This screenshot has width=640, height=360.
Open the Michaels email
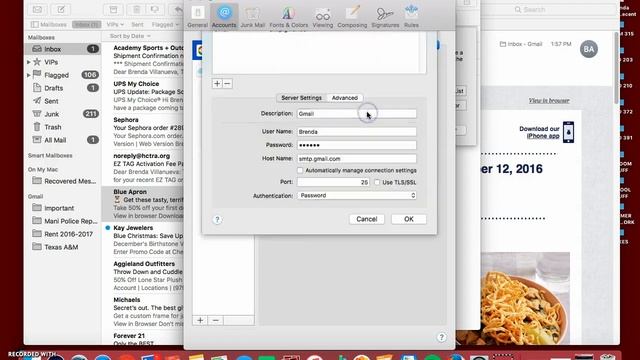pyautogui.click(x=143, y=311)
